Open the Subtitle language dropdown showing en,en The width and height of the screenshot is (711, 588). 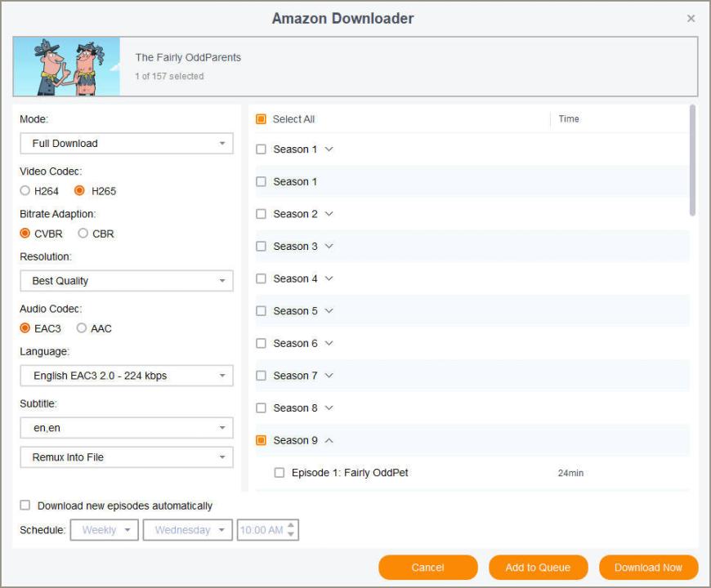[126, 428]
